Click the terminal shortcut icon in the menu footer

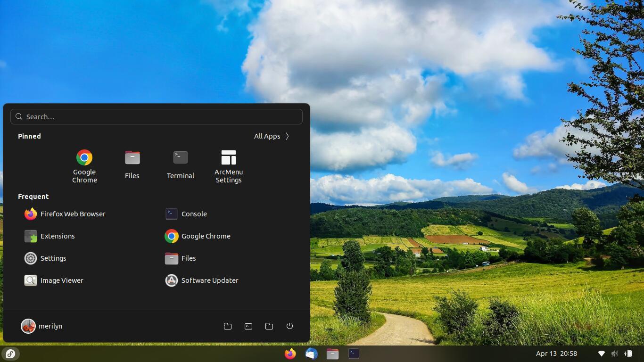click(248, 326)
